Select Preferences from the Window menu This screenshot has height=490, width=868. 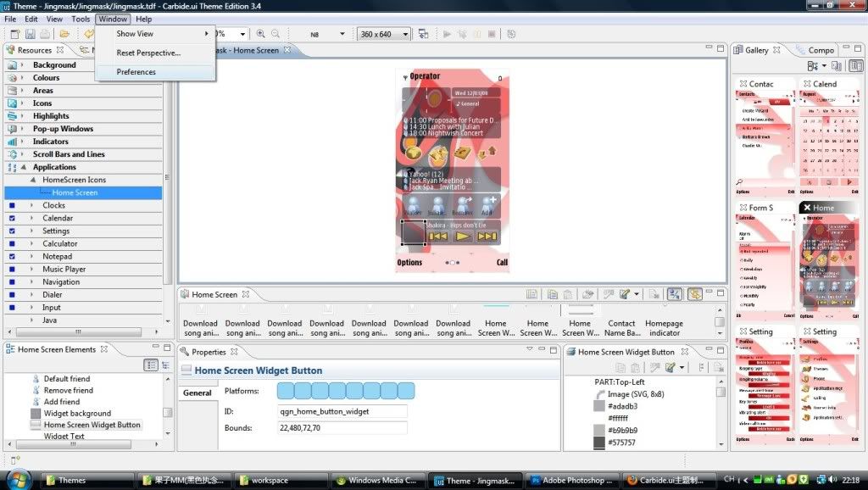136,72
